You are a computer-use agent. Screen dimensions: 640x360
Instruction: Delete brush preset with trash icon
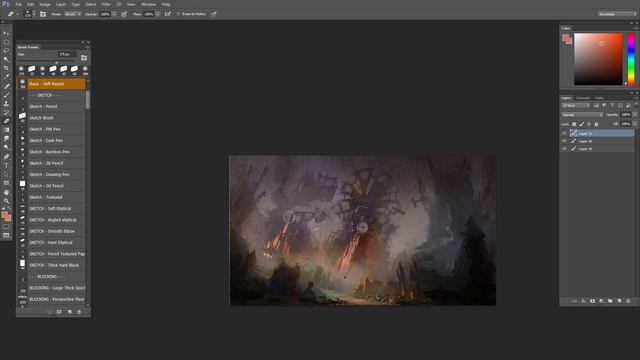(79, 312)
